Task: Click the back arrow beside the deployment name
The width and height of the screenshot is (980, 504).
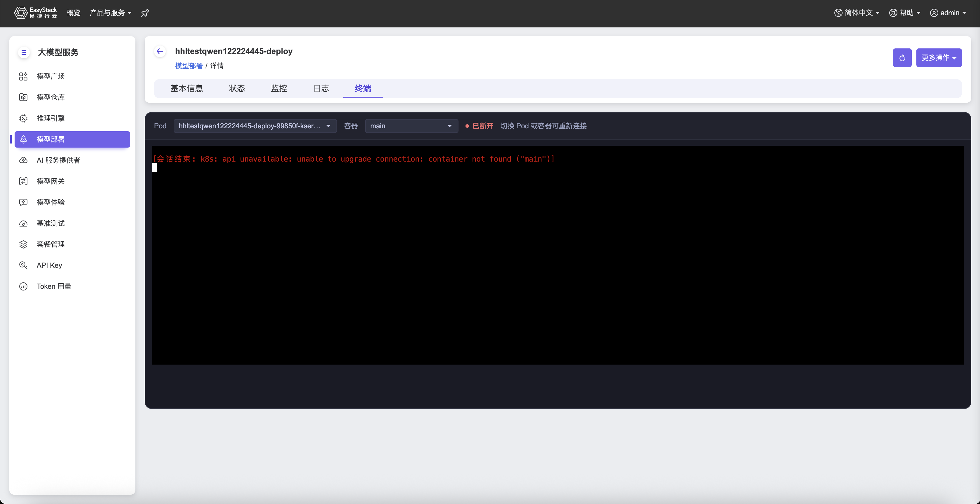Action: 160,51
